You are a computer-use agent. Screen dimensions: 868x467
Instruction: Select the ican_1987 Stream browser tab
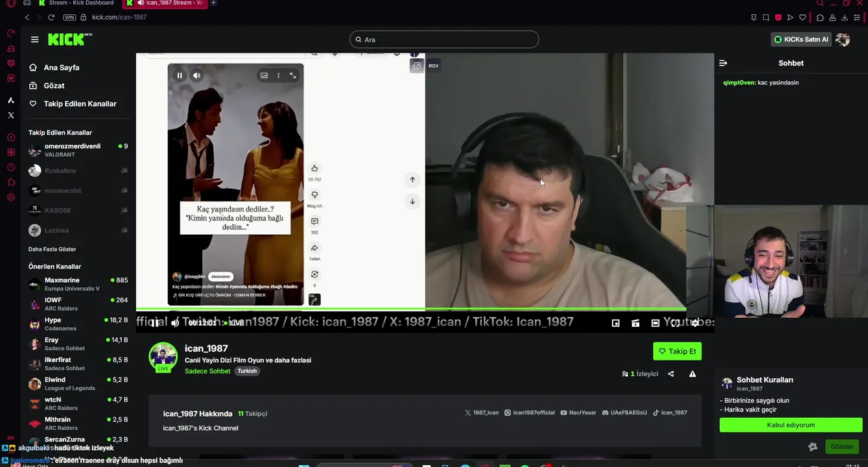165,3
